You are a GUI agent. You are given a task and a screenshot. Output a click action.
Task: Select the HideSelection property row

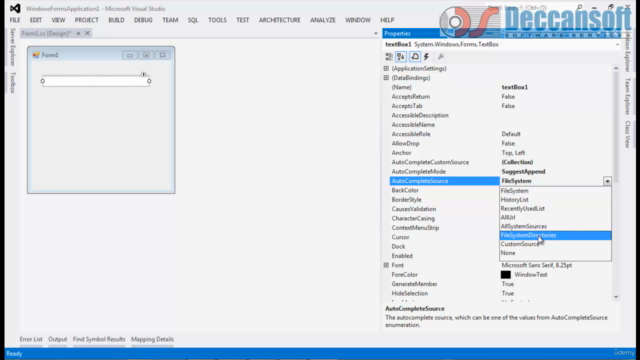[501, 293]
